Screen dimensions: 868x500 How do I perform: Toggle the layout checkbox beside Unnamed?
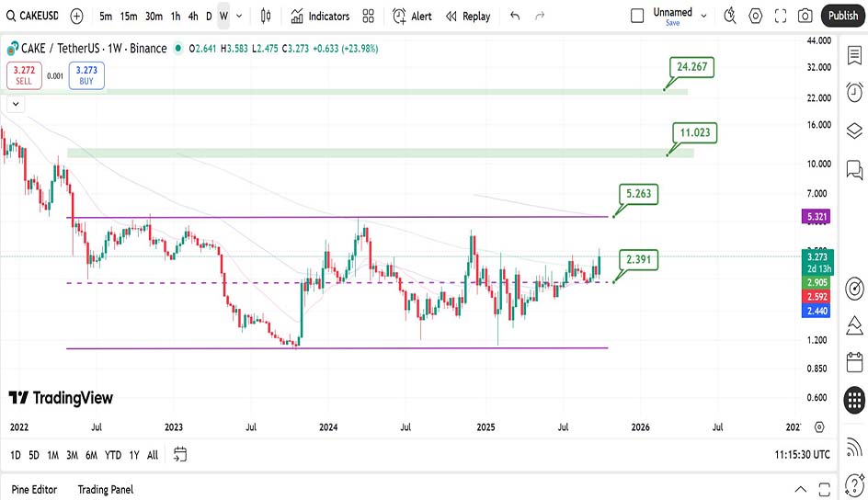coord(637,16)
